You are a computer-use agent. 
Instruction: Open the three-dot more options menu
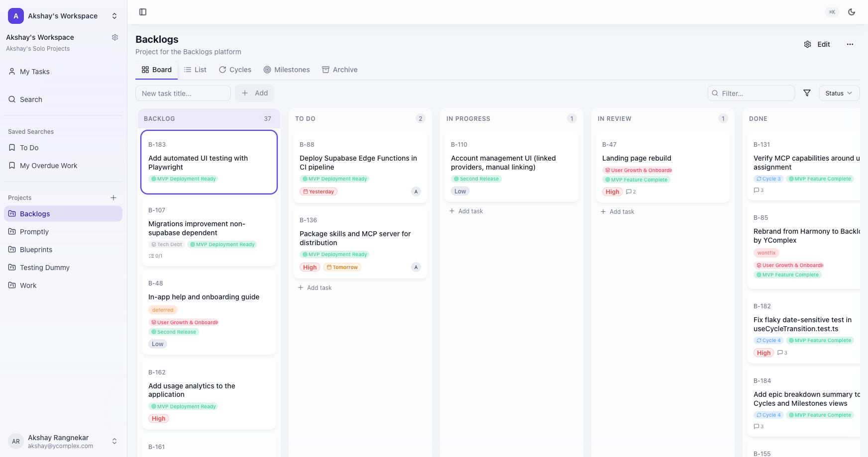(x=850, y=44)
